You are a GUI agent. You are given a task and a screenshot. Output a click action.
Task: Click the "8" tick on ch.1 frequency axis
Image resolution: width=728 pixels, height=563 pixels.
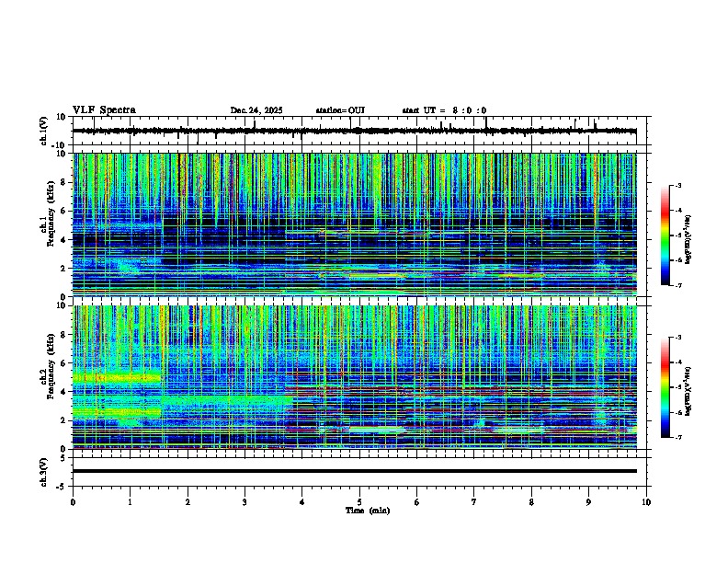point(63,182)
